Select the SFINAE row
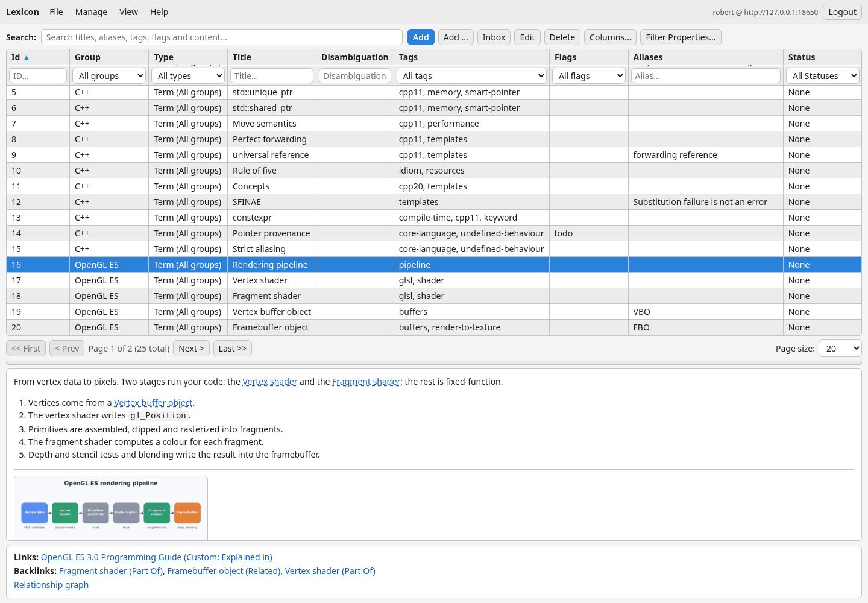Image resolution: width=868 pixels, height=603 pixels. pyautogui.click(x=434, y=202)
